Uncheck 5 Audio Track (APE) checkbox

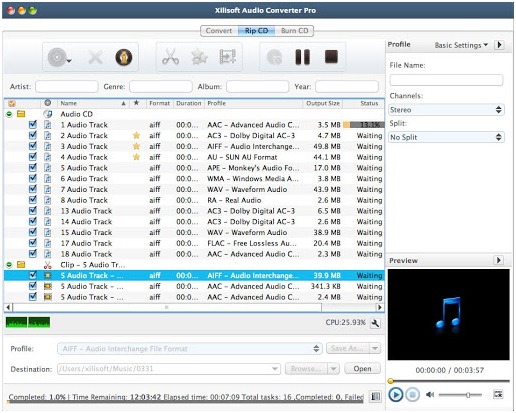pos(33,167)
